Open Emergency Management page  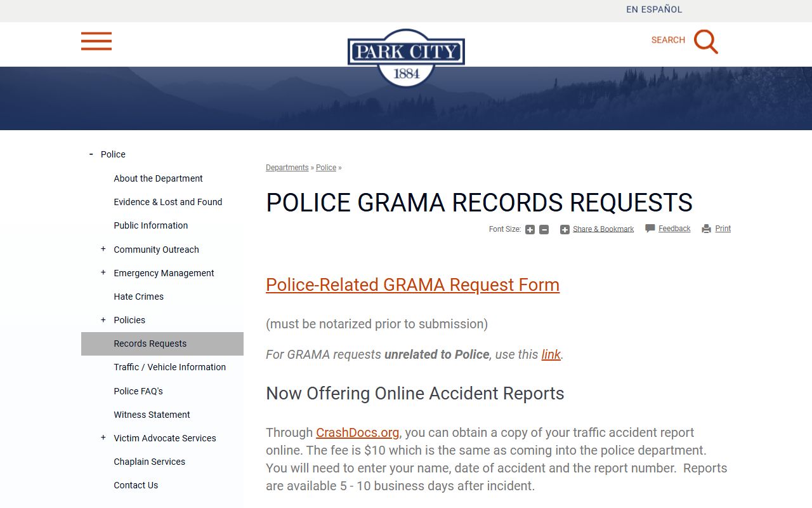coord(164,273)
